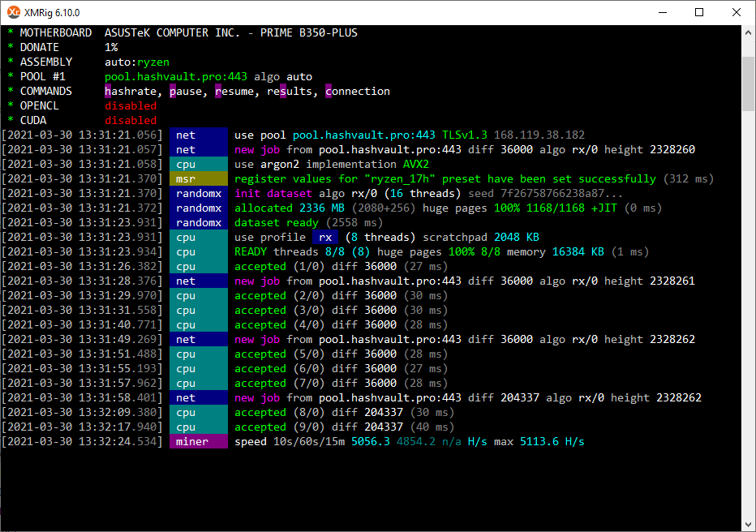Click IP address '168.119.38.182'
756x532 pixels.
[x=539, y=135]
